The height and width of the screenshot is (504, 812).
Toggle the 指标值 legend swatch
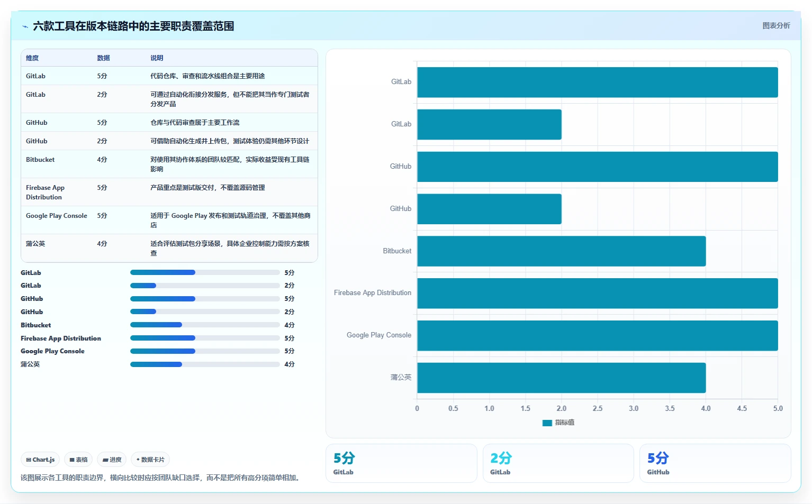click(x=547, y=423)
